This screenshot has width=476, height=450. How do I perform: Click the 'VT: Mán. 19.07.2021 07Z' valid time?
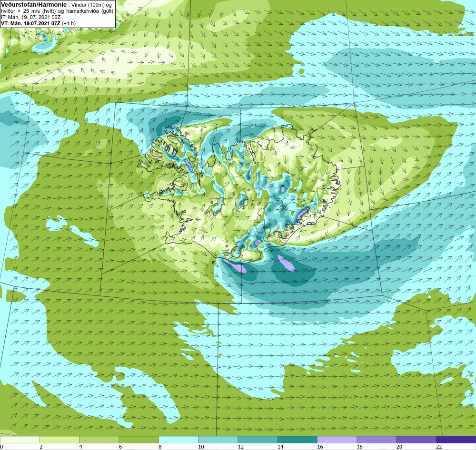[x=30, y=23]
